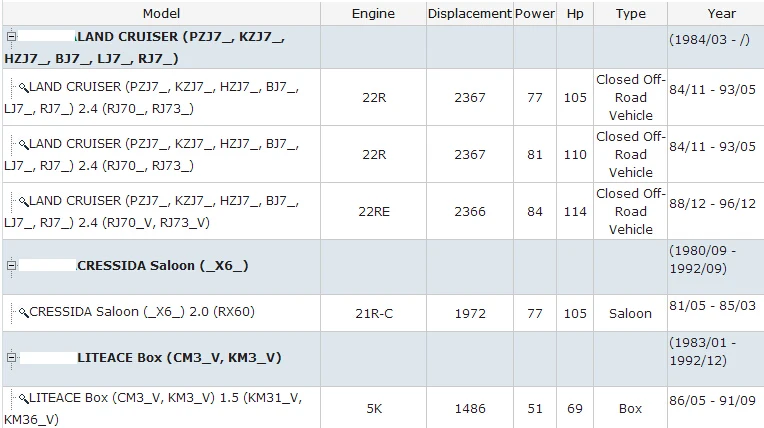
Task: Click Hp value 114
Action: (x=575, y=212)
